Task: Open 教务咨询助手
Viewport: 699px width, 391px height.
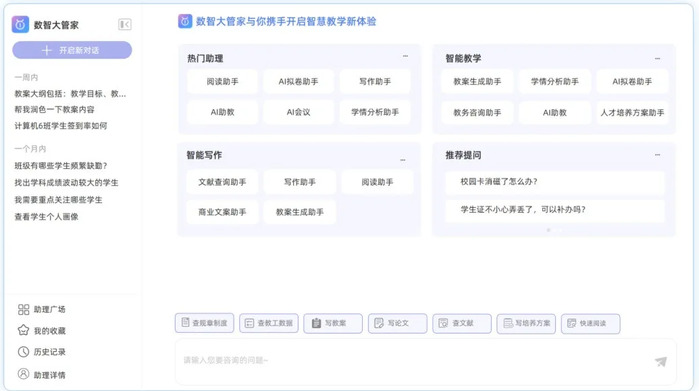Action: pos(477,113)
